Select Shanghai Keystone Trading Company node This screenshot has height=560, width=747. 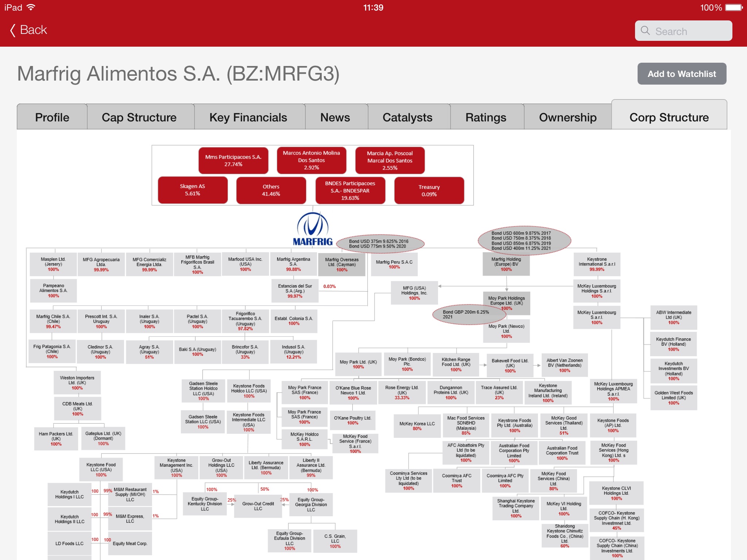pos(516,508)
